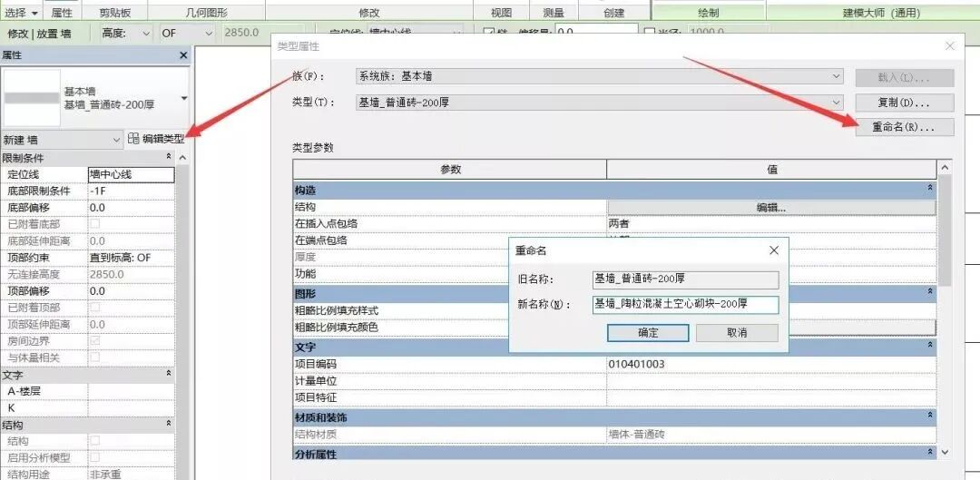
Task: Close the 类型属性 dialog
Action: coord(950,46)
